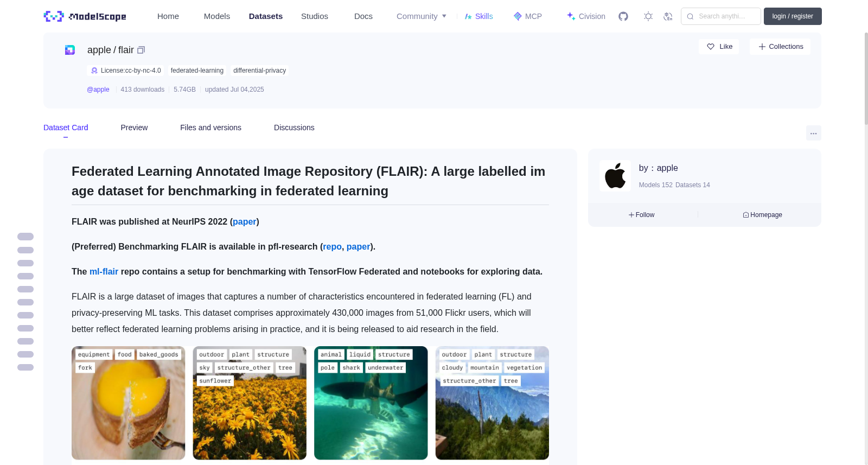Open the apple Homepage link
This screenshot has width=868, height=465.
point(762,215)
